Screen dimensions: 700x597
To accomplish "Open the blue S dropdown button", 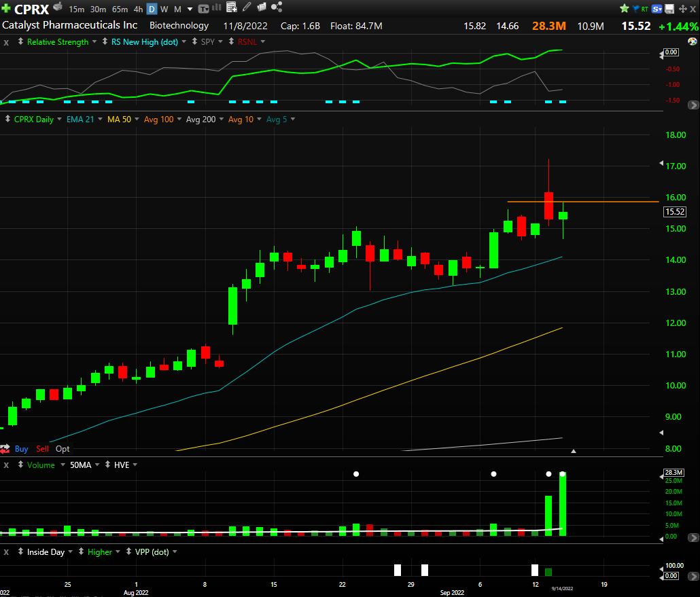I will [657, 9].
